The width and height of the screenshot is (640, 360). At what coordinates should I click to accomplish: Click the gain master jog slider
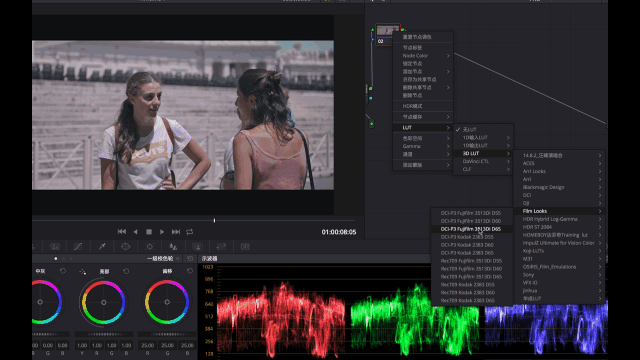point(104,334)
